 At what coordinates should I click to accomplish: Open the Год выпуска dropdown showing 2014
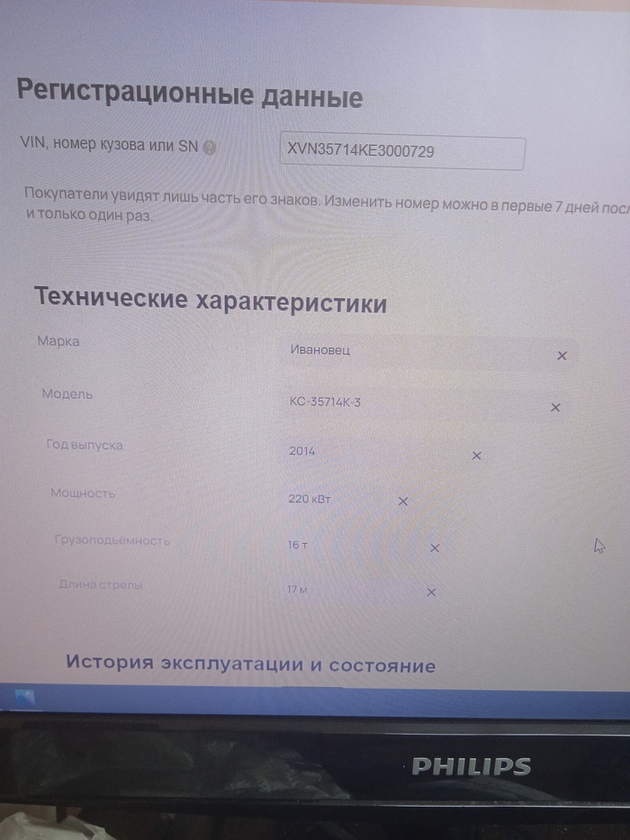click(387, 453)
